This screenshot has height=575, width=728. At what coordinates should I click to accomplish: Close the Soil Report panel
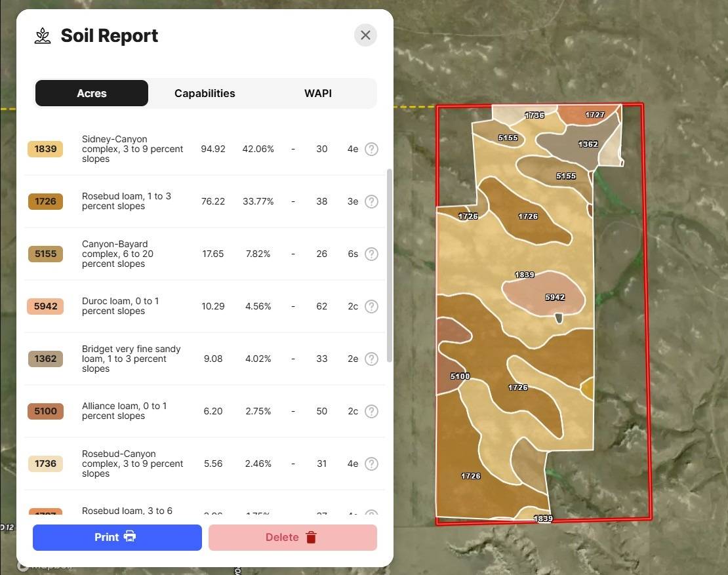point(365,35)
